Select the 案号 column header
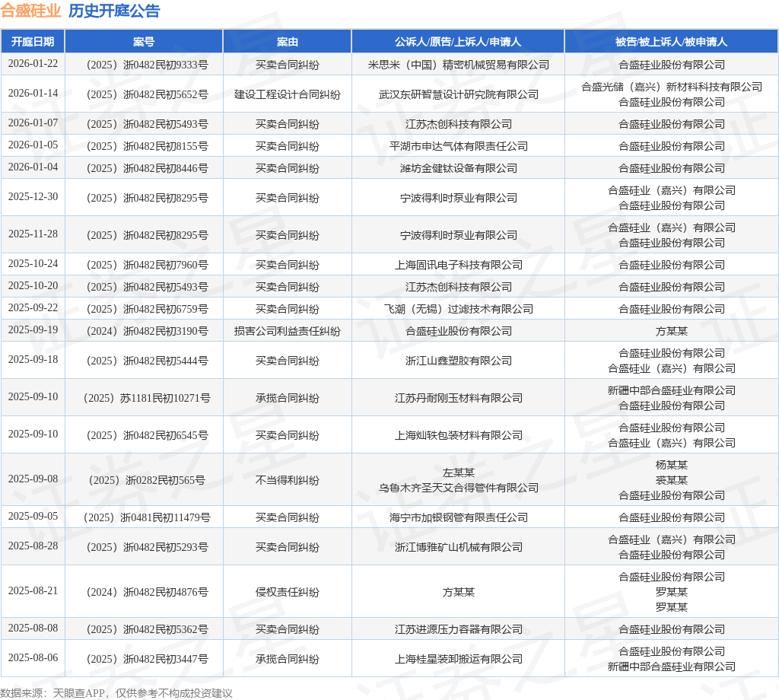This screenshot has height=700, width=779. (144, 42)
